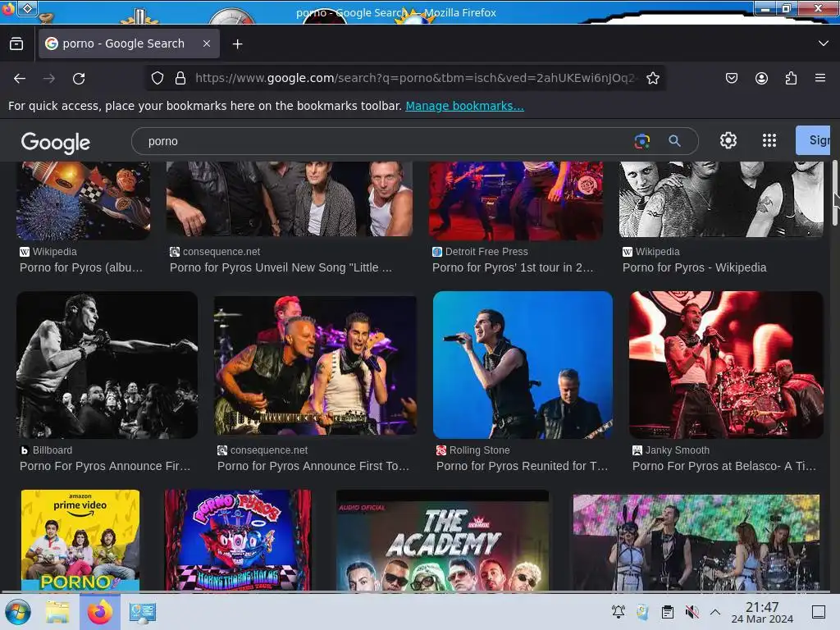Show desktop via taskbar corner button
This screenshot has width=840, height=630.
point(819,611)
